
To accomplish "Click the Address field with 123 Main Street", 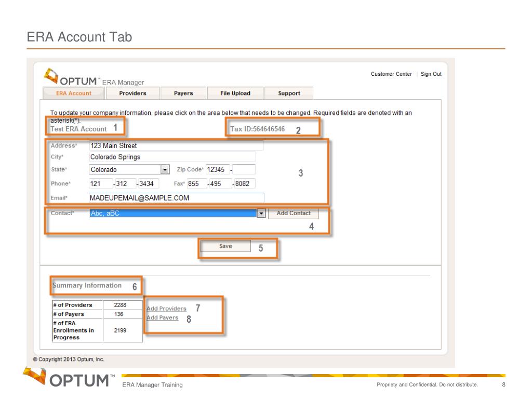I will [x=176, y=145].
